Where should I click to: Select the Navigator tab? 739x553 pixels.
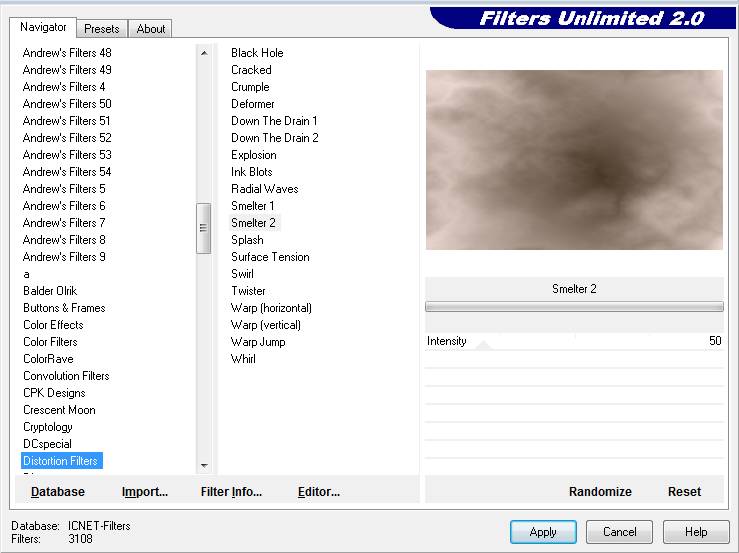44,27
